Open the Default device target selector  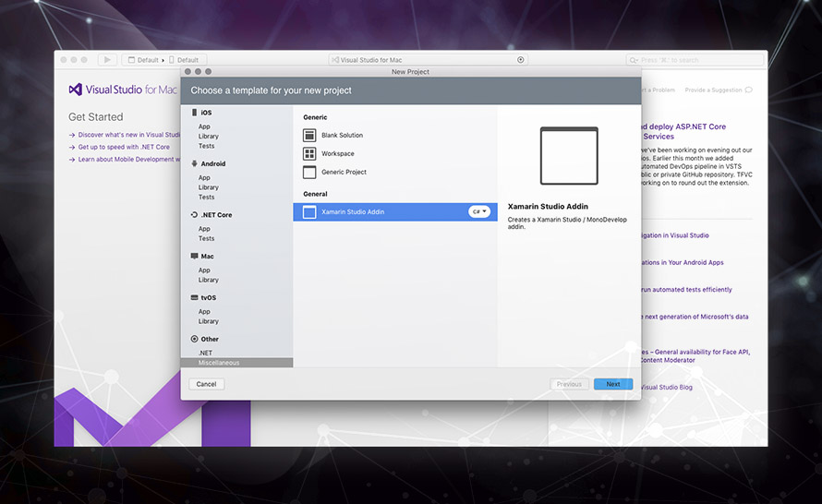184,60
